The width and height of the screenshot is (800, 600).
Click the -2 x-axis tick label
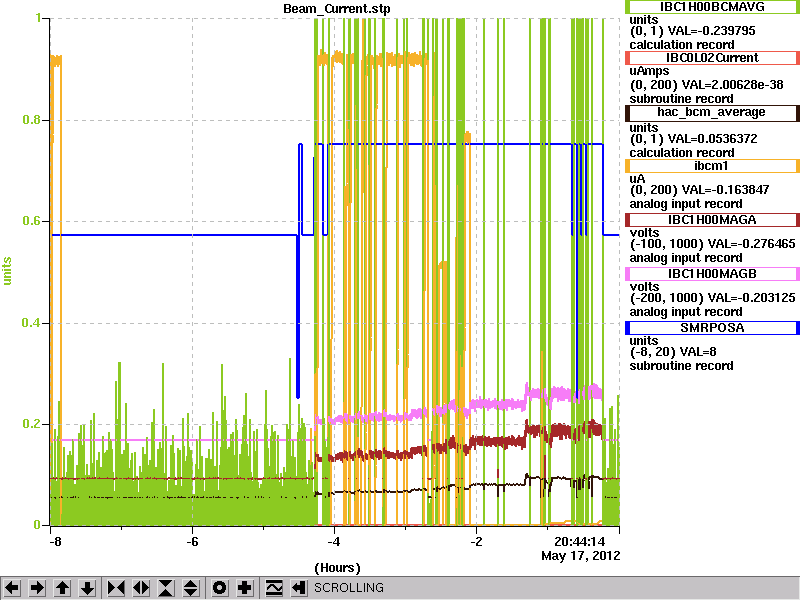(476, 541)
